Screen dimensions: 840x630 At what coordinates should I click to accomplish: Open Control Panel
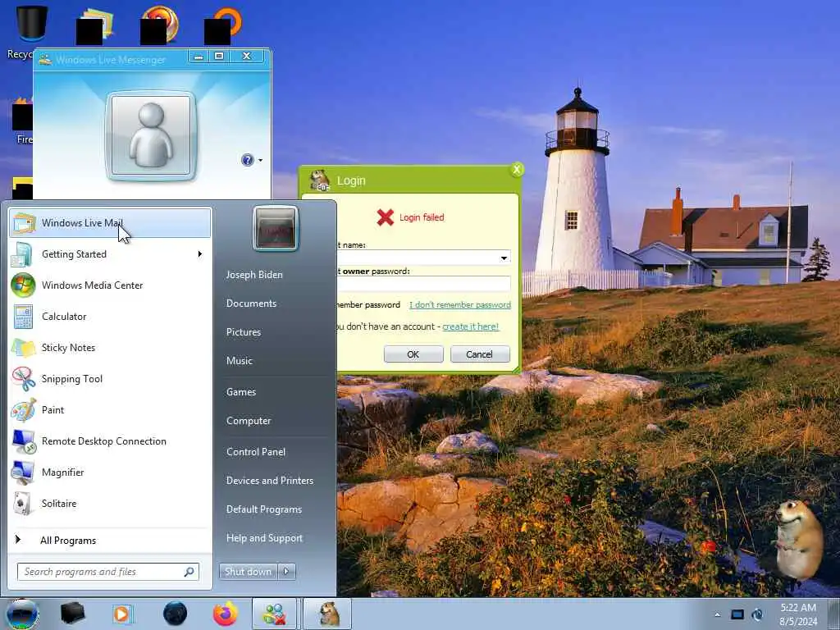pyautogui.click(x=256, y=452)
